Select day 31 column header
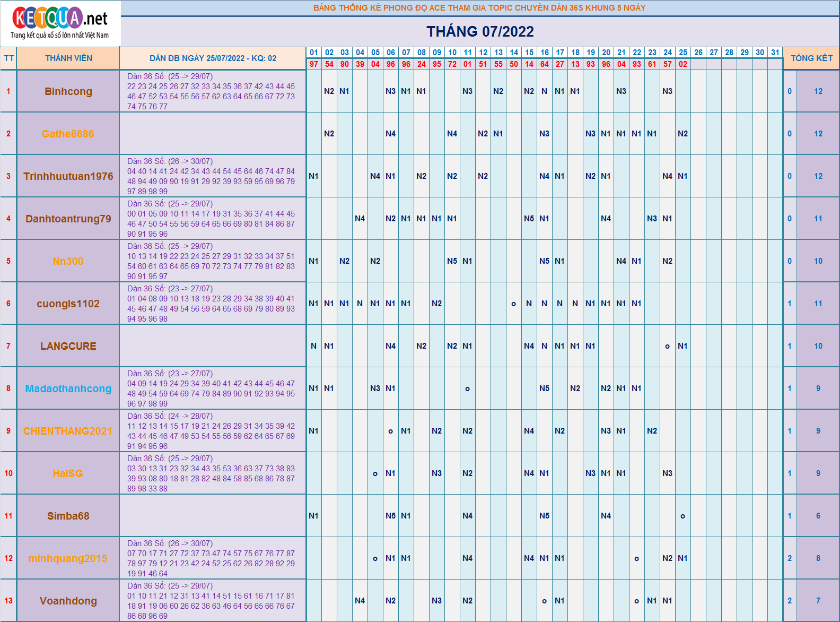The height and width of the screenshot is (622, 840). click(775, 53)
